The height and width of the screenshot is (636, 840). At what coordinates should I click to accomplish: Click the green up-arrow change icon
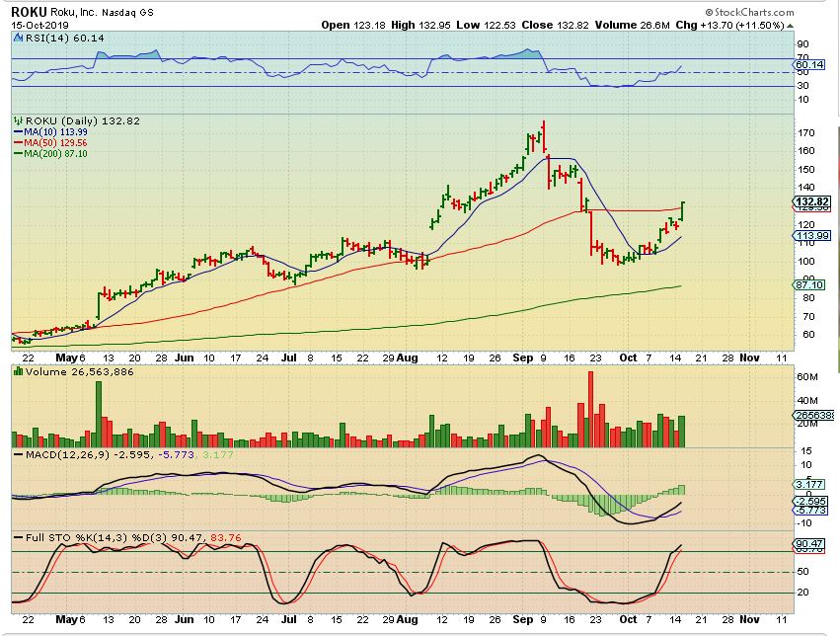pyautogui.click(x=791, y=25)
